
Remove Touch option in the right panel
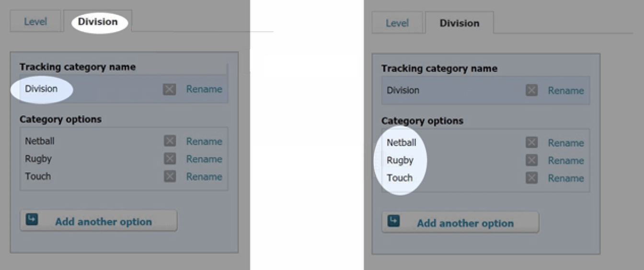(531, 178)
